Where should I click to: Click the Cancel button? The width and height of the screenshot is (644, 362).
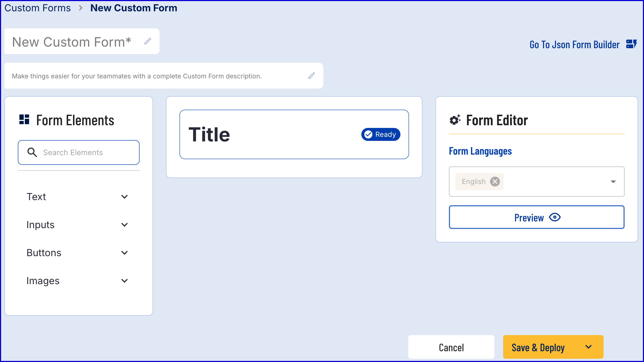pos(451,347)
